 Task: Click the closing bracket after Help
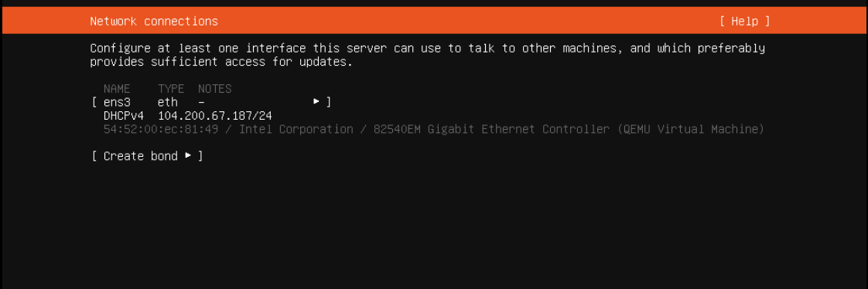pos(767,22)
